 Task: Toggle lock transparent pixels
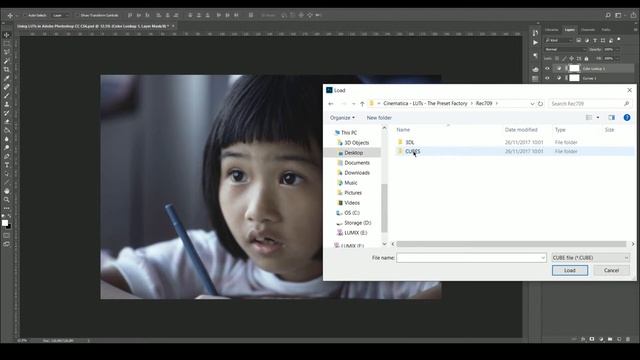pyautogui.click(x=557, y=59)
